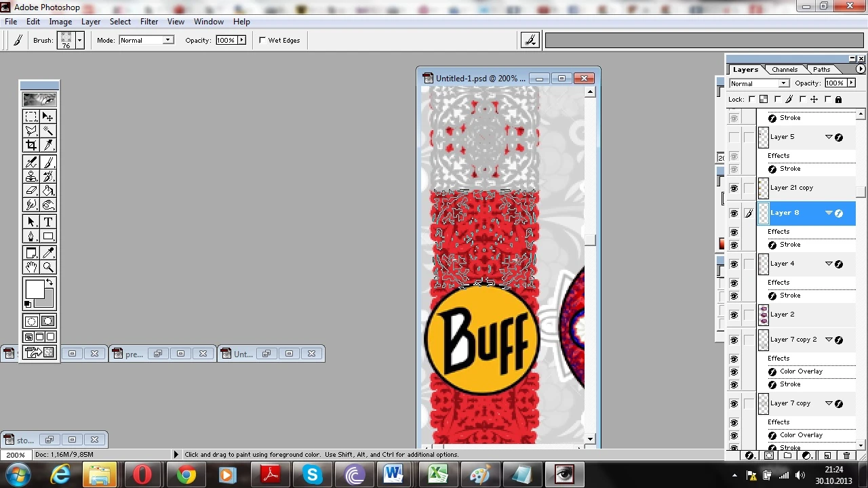Open the Image menu
868x488 pixels.
click(60, 22)
